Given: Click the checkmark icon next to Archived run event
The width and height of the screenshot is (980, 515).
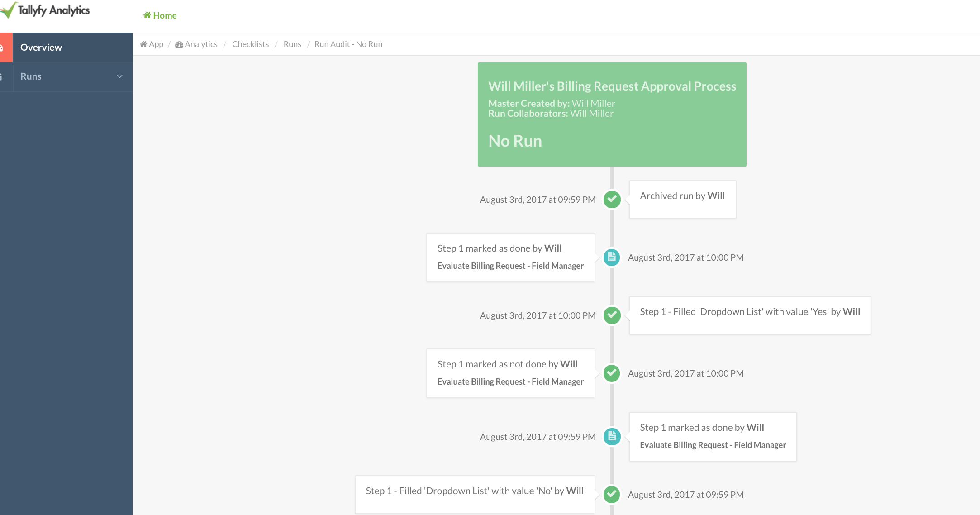Looking at the screenshot, I should point(612,199).
